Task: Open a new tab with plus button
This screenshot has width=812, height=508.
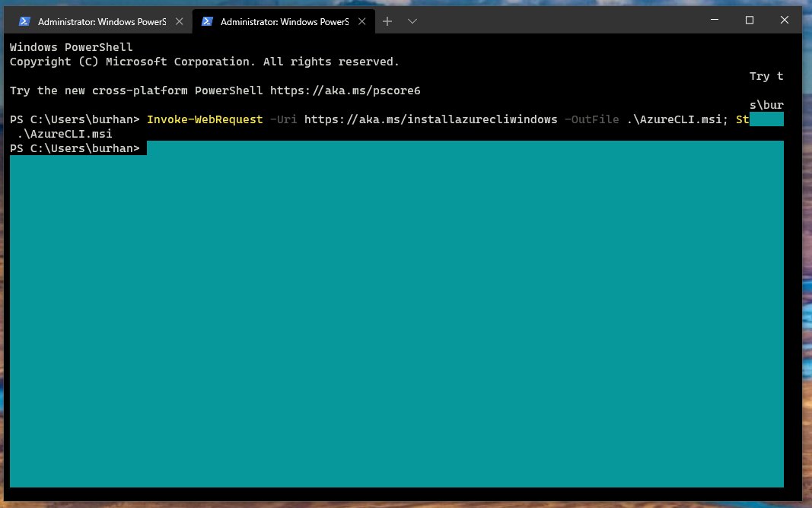Action: tap(387, 21)
